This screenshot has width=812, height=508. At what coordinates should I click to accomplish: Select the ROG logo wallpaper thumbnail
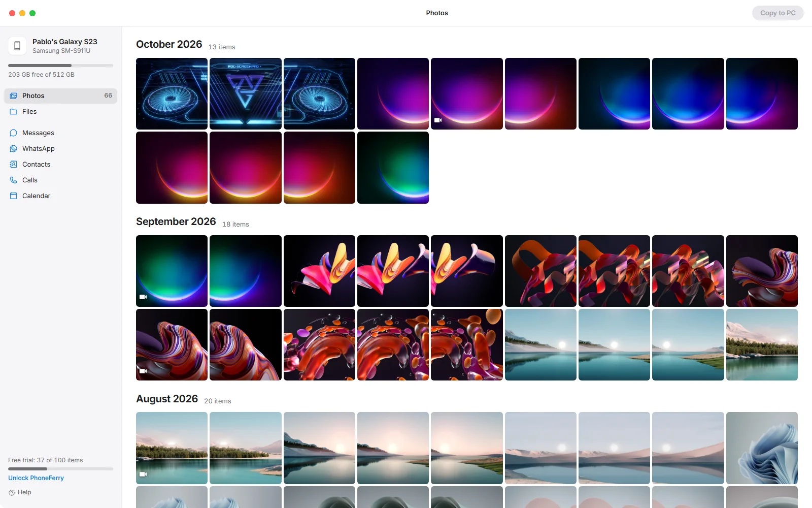[x=246, y=94]
